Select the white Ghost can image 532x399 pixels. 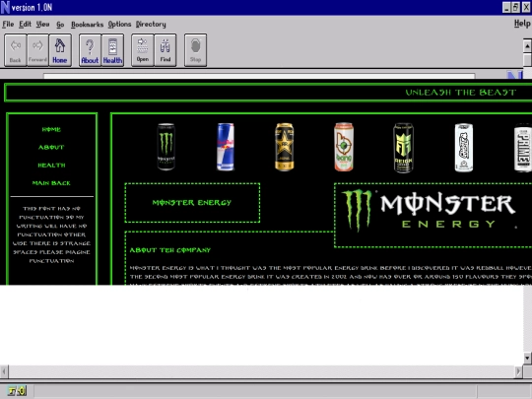464,148
